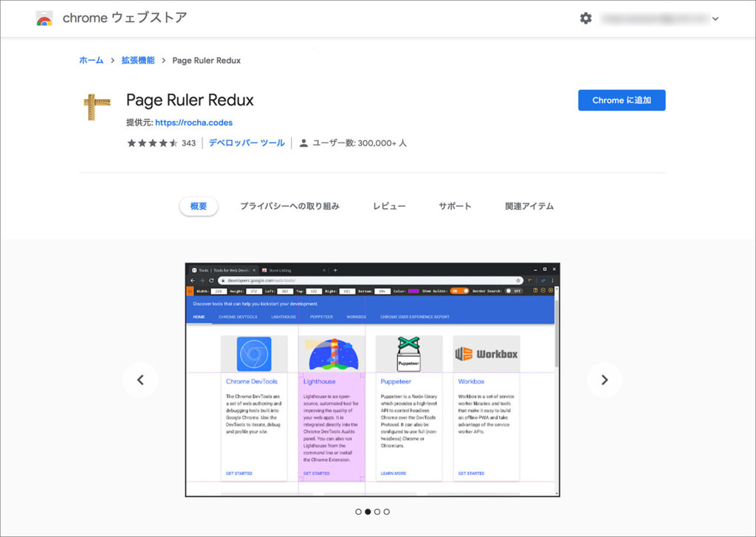
Task: Select the 関連アイテム tab
Action: point(529,206)
